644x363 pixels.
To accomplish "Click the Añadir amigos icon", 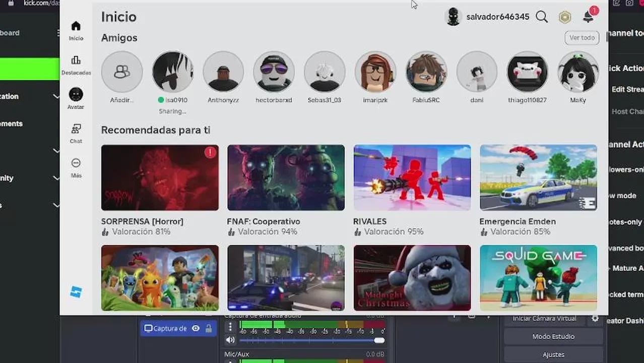I will 122,72.
